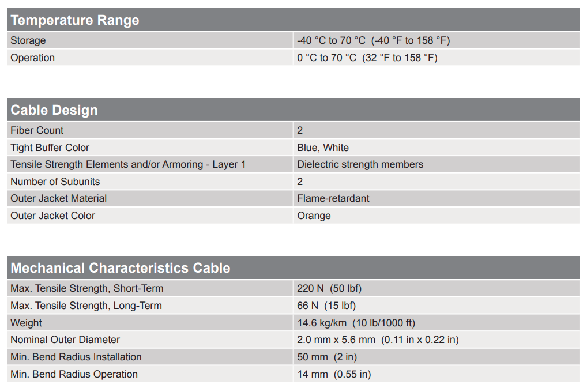587x392 pixels.
Task: Click the Blue, White buffer color value
Action: point(323,148)
